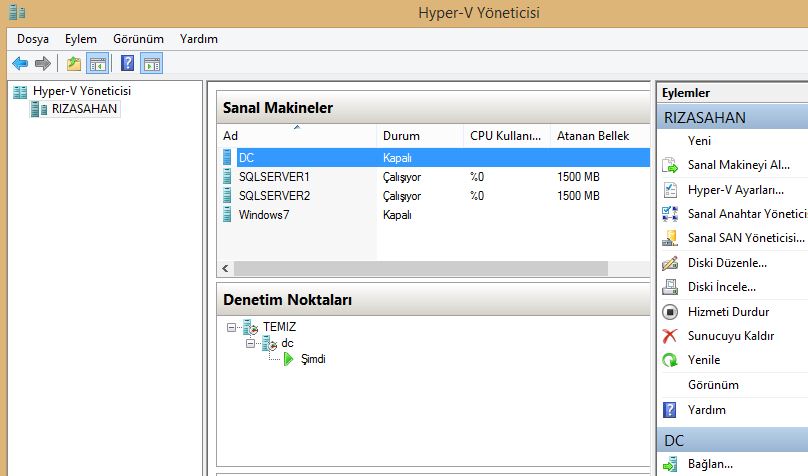
Task: Toggle the Show/Hide Console Tree icon
Action: [x=97, y=64]
